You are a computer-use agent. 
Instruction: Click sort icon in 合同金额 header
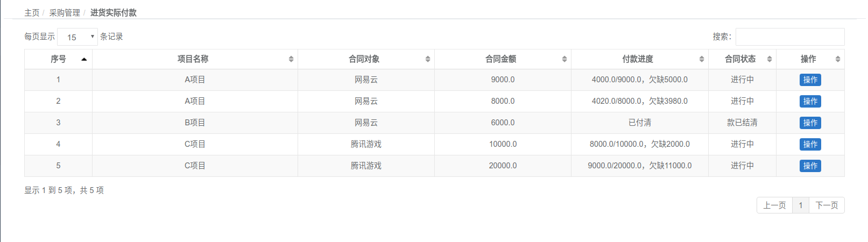tap(564, 59)
